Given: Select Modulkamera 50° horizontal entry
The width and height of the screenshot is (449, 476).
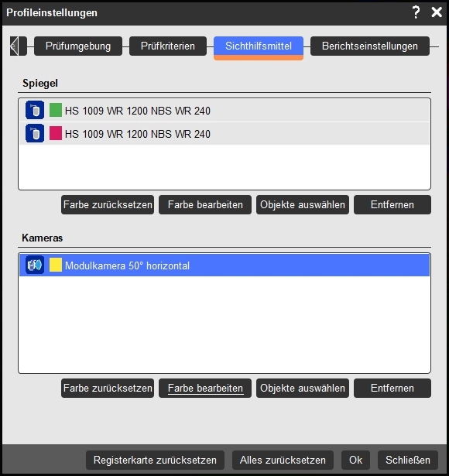Looking at the screenshot, I should [x=224, y=265].
